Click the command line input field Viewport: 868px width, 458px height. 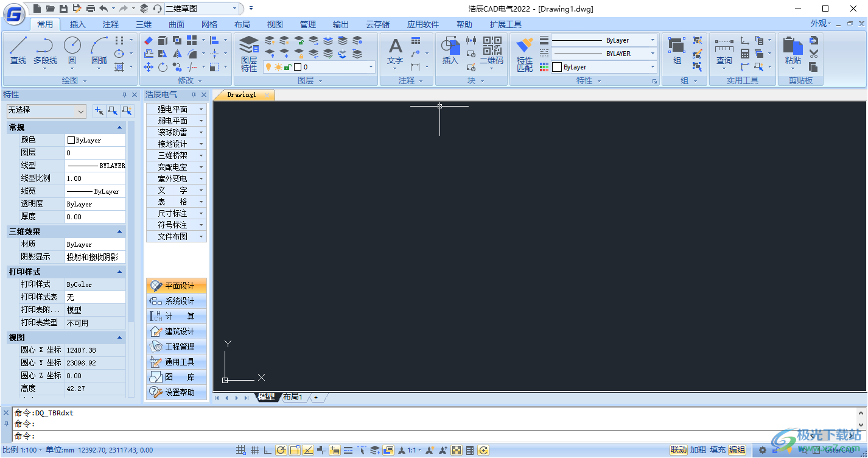pos(435,435)
